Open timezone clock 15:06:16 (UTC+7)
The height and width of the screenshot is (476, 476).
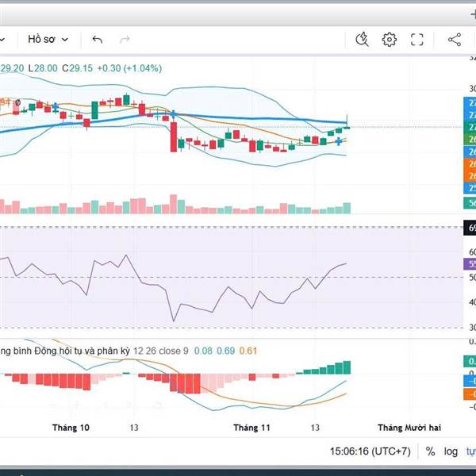[x=370, y=451]
